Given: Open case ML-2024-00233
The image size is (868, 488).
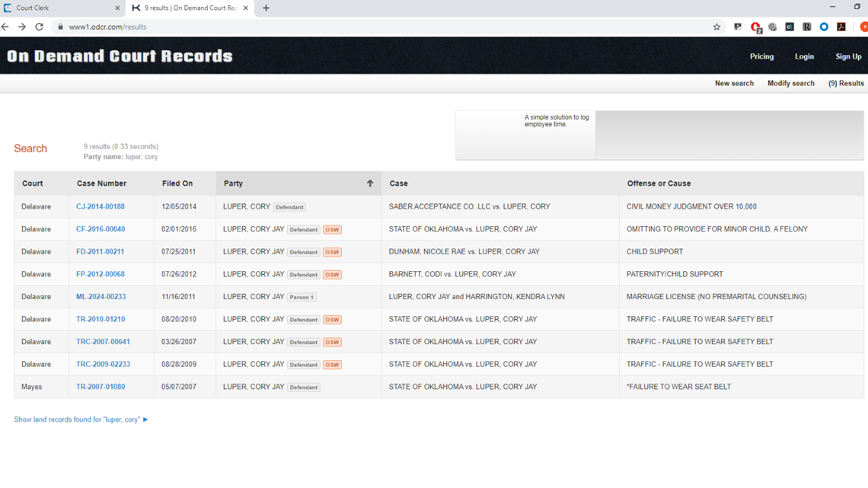Looking at the screenshot, I should [101, 297].
